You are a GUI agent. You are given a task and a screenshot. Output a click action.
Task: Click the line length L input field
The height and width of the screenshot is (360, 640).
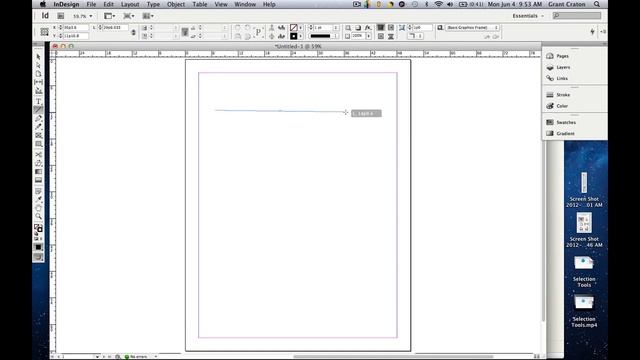click(x=115, y=27)
